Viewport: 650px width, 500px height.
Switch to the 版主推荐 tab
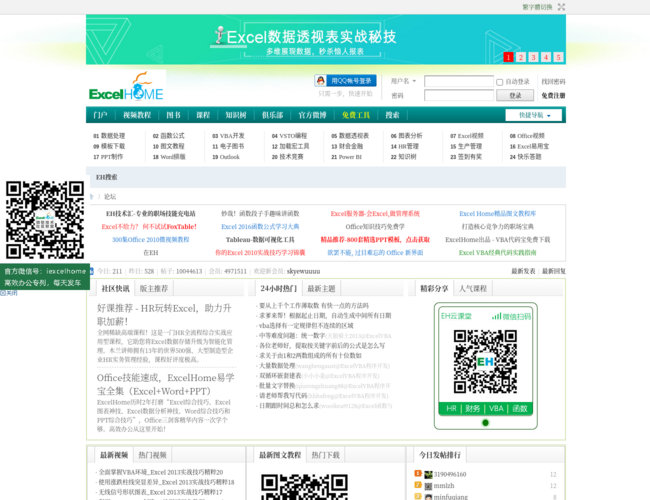153,289
